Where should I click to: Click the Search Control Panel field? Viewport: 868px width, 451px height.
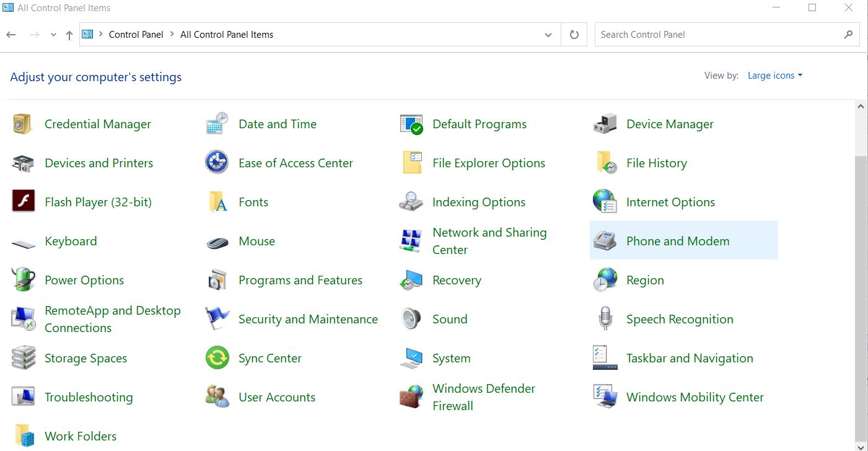(727, 35)
